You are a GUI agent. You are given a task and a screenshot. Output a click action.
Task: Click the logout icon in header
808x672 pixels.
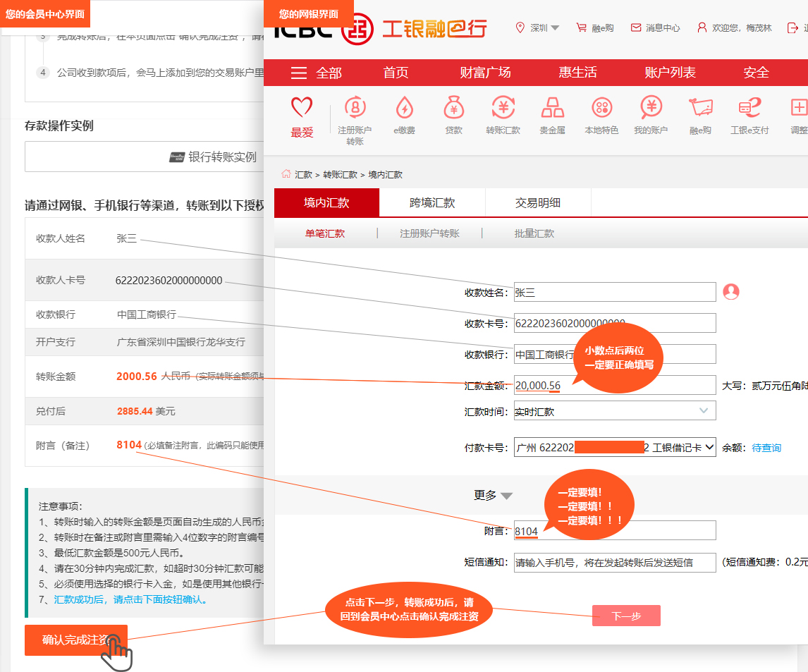point(792,28)
